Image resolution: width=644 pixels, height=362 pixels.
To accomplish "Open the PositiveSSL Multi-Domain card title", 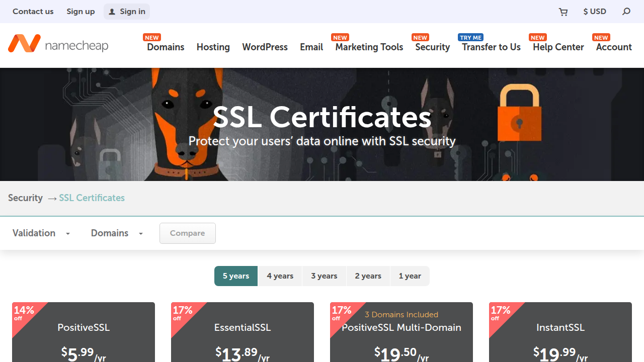I will pos(401,328).
